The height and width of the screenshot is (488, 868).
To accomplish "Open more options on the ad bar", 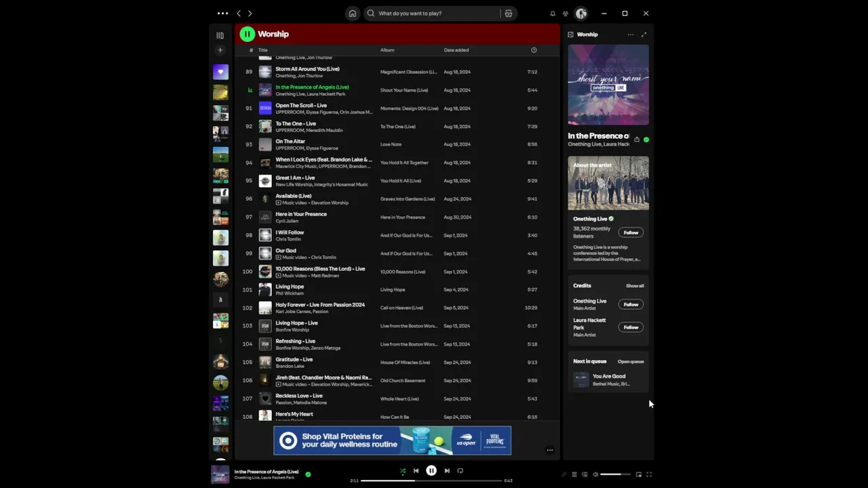I will 550,450.
